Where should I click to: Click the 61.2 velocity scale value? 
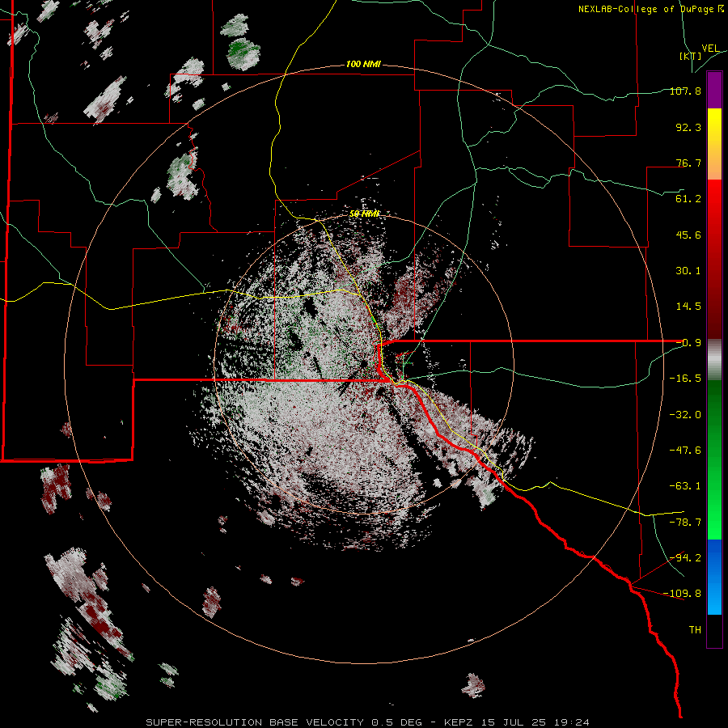coord(688,199)
